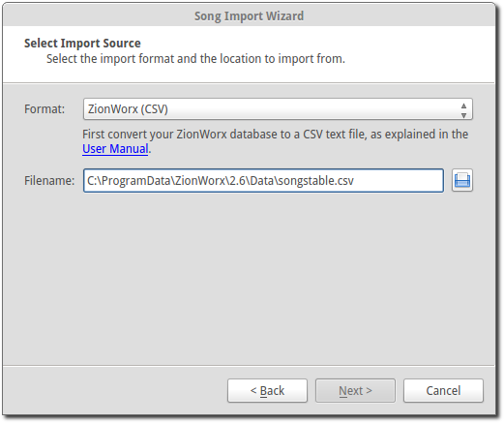Cancel the Song Import Wizard
Image resolution: width=504 pixels, height=423 pixels.
443,391
